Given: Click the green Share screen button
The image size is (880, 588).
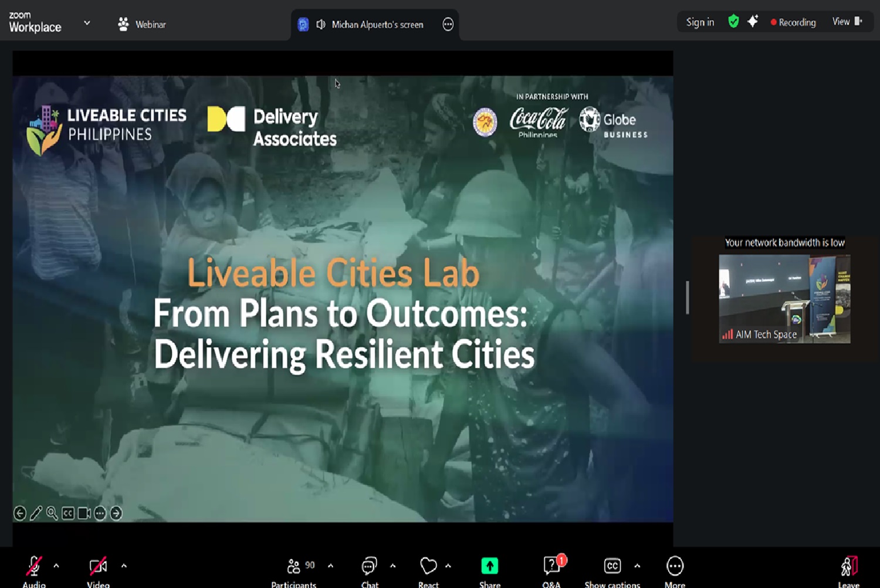Looking at the screenshot, I should (x=489, y=566).
